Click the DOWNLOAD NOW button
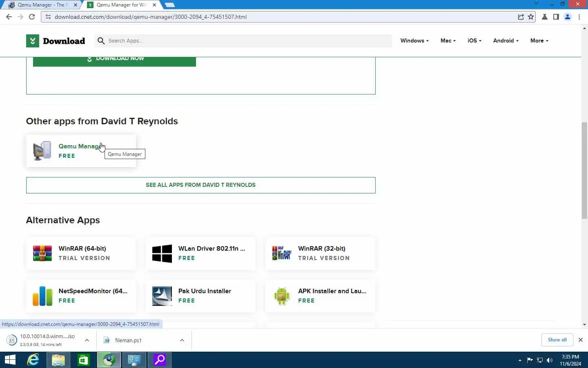Viewport: 588px width, 368px height. pos(114,61)
